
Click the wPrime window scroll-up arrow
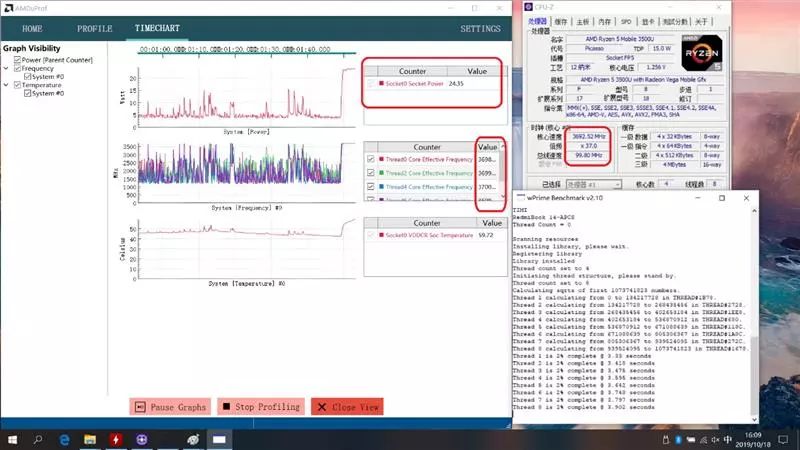pyautogui.click(x=754, y=210)
